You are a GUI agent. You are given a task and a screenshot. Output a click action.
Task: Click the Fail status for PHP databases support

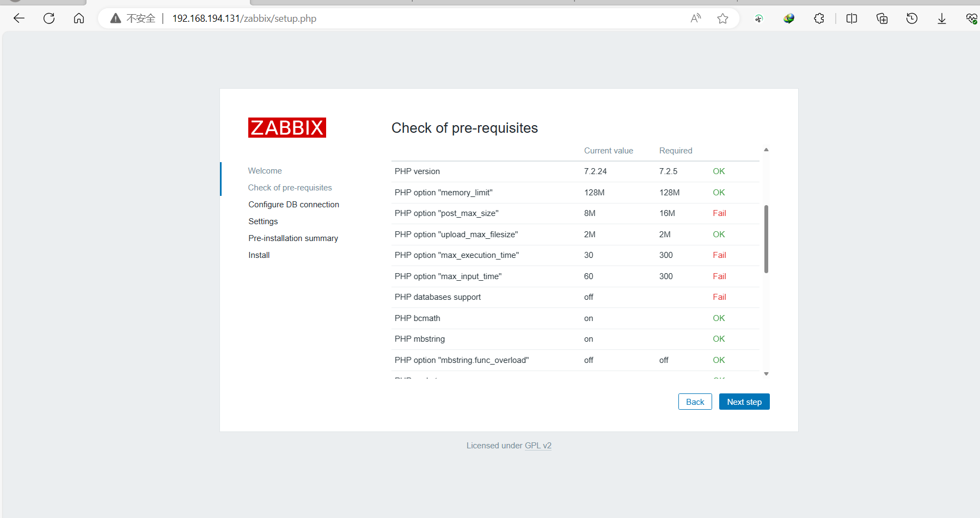[x=719, y=297]
